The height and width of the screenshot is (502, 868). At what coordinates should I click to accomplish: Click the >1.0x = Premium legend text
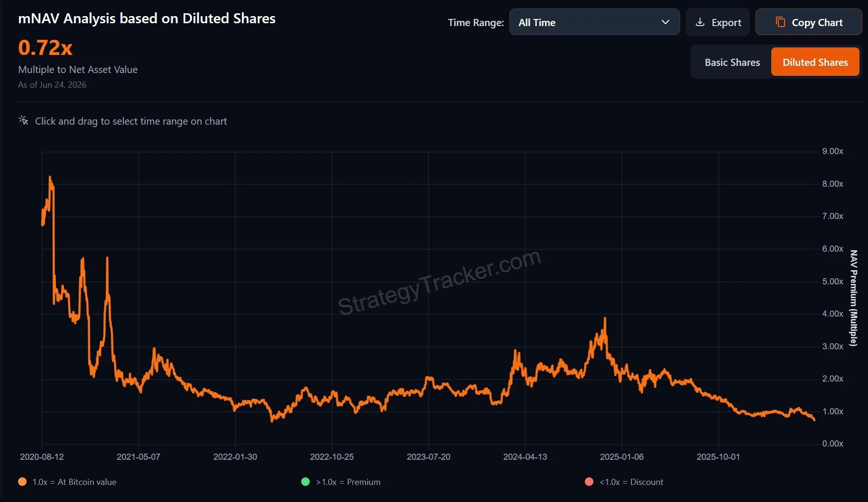(x=348, y=482)
